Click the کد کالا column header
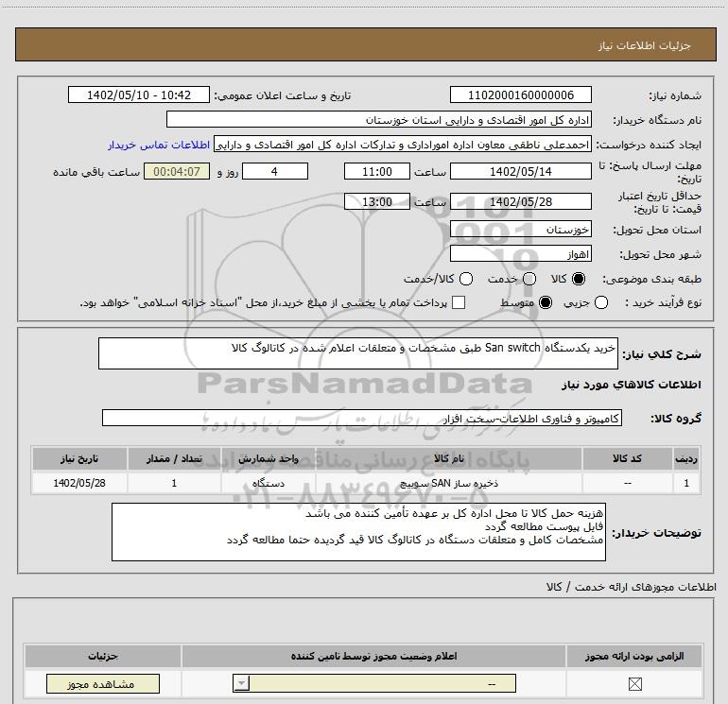This screenshot has width=728, height=704. (627, 458)
